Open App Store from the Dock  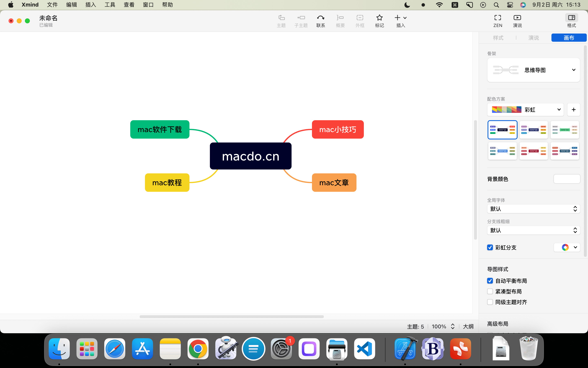point(142,349)
